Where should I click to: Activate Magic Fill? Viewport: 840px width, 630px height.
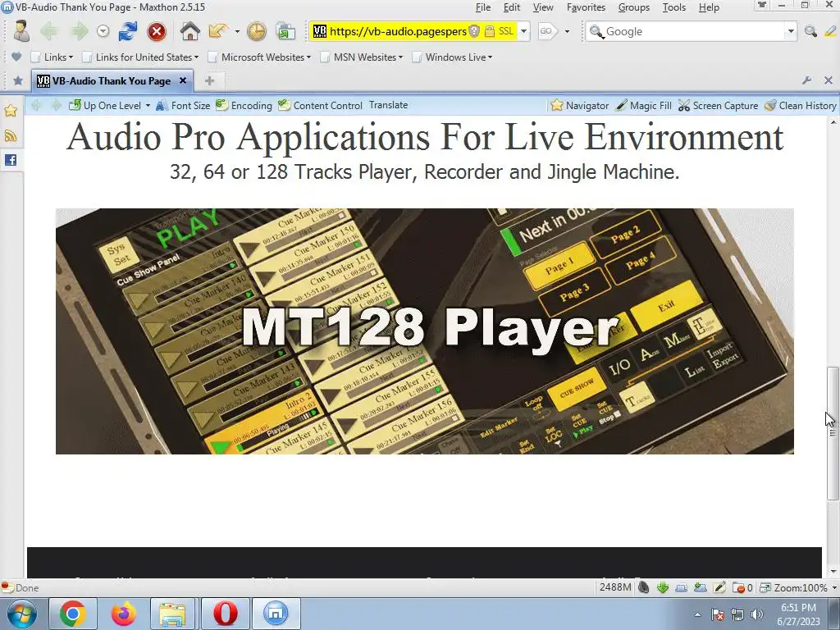(643, 105)
